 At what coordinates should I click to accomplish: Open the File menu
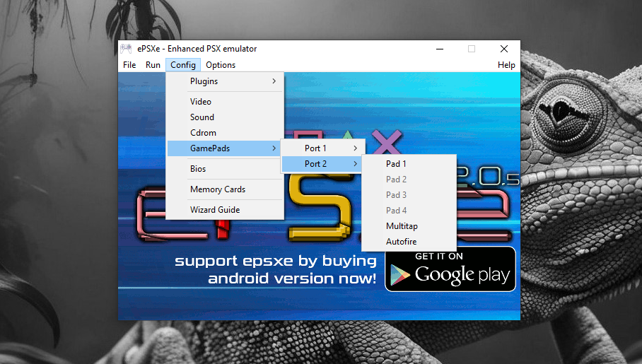[x=129, y=65]
